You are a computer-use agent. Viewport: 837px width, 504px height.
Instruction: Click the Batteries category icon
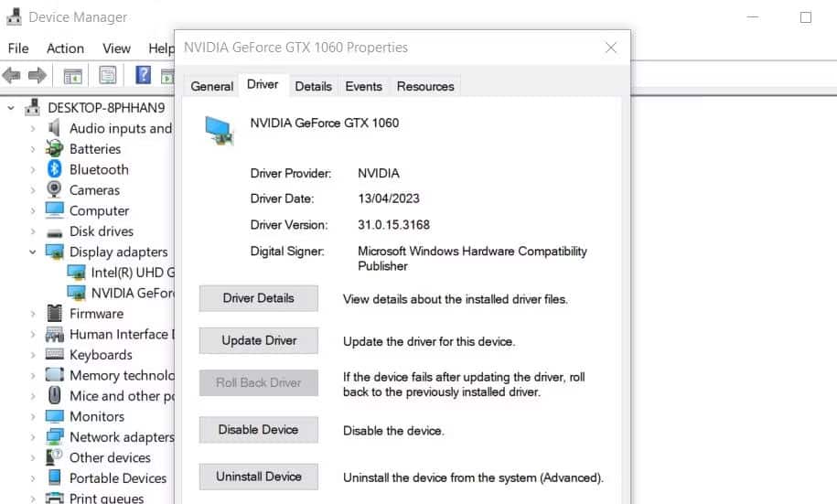[x=55, y=148]
